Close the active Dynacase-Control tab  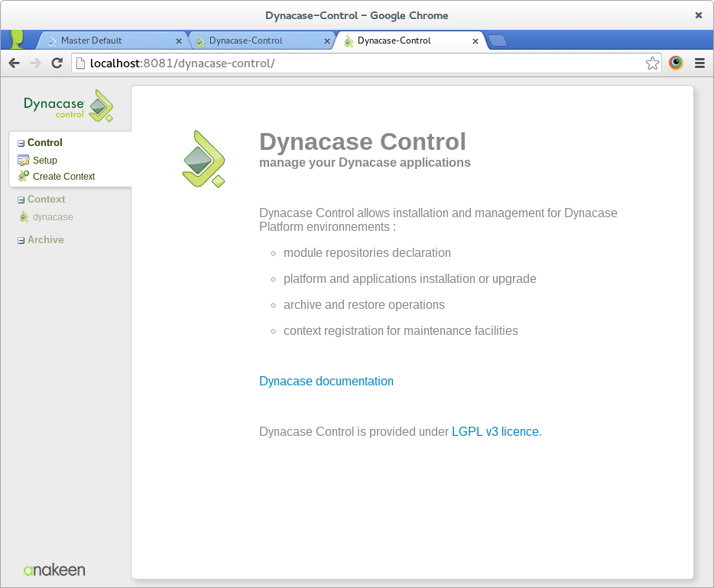(475, 41)
